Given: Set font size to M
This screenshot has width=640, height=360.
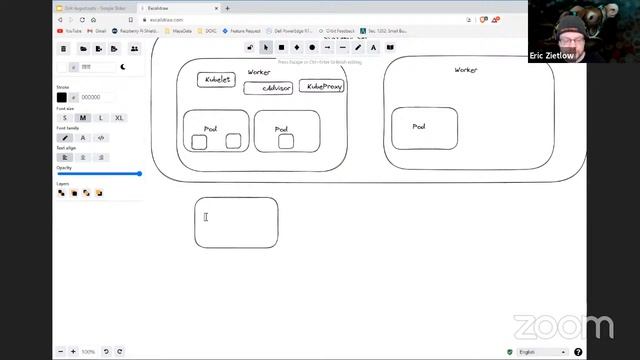Looking at the screenshot, I should (83, 118).
